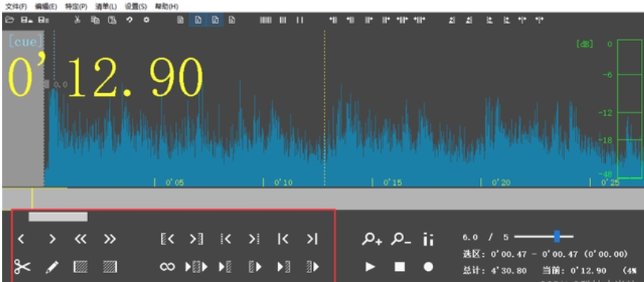
Task: Click the undo arrow in toolbar
Action: 130,19
